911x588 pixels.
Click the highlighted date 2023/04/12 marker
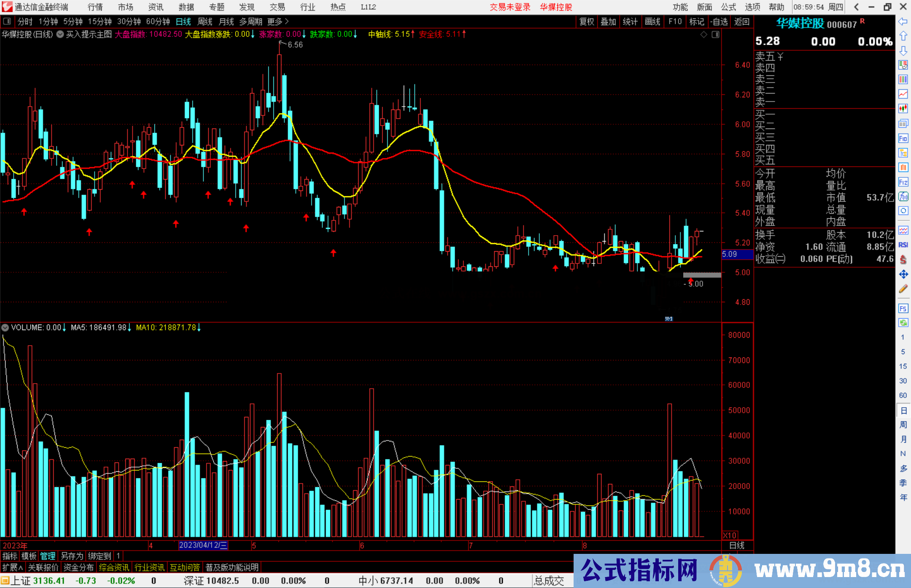click(203, 545)
